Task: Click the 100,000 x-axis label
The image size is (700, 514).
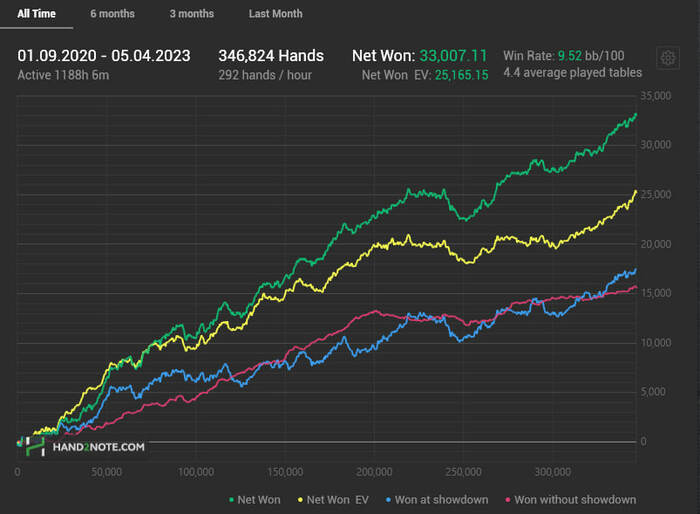Action: click(196, 472)
